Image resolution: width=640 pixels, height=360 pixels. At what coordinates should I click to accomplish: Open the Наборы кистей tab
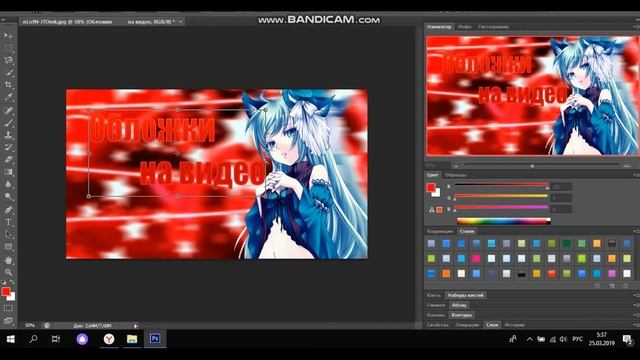click(465, 296)
